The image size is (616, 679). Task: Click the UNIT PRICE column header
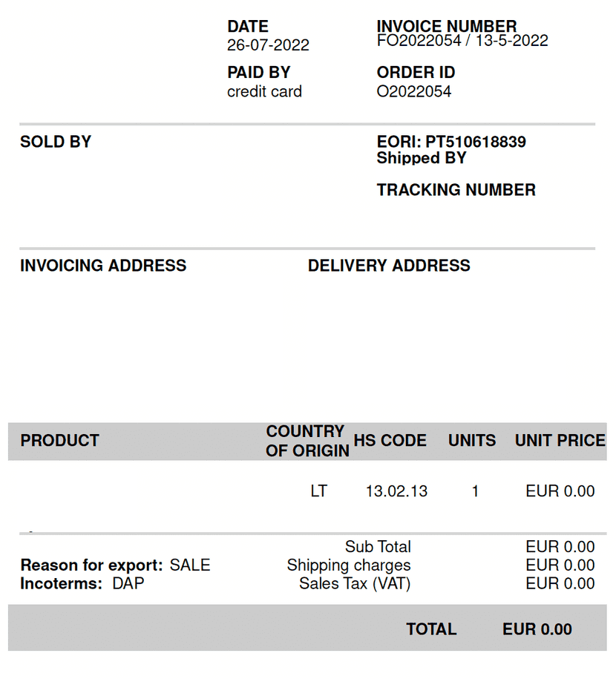(560, 441)
